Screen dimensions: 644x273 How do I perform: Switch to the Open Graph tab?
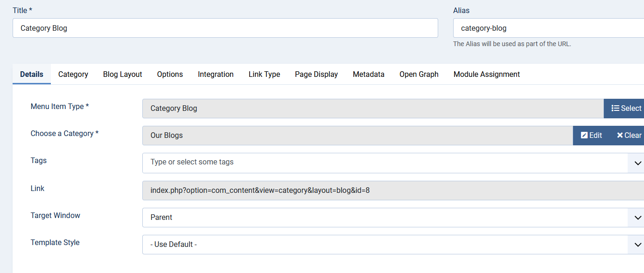(x=419, y=75)
